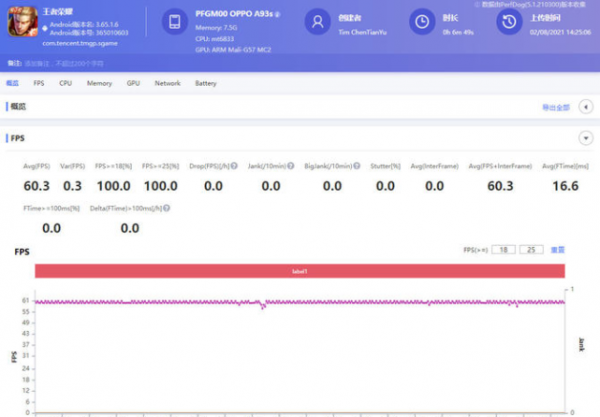
Task: Click the info icon beside OPPO A93s
Action: 278,15
